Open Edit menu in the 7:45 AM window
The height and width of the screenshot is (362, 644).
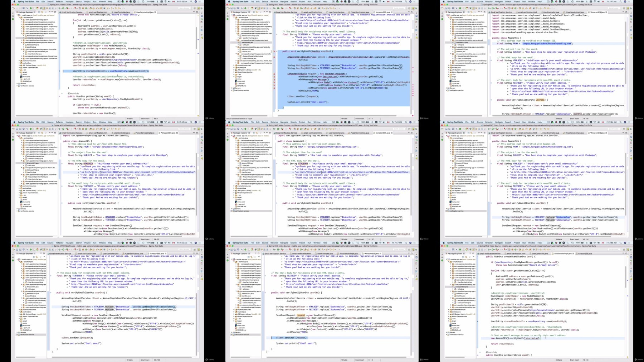click(x=43, y=243)
